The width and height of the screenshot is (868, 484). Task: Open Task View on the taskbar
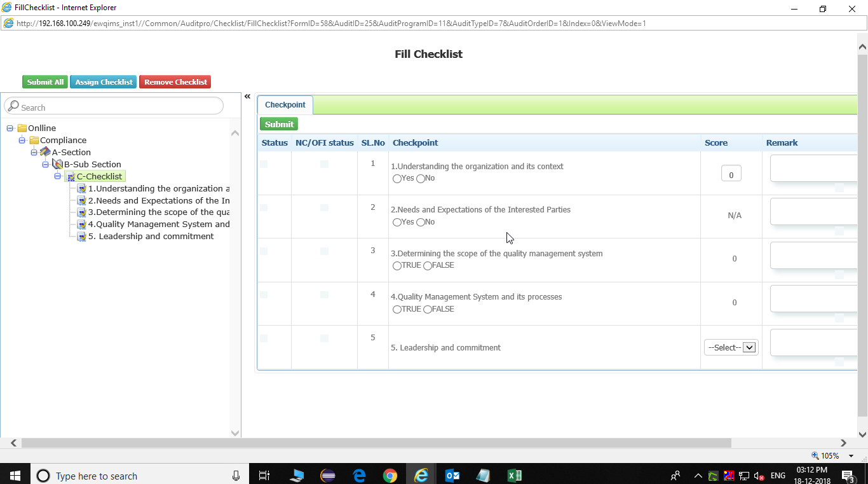coord(264,475)
